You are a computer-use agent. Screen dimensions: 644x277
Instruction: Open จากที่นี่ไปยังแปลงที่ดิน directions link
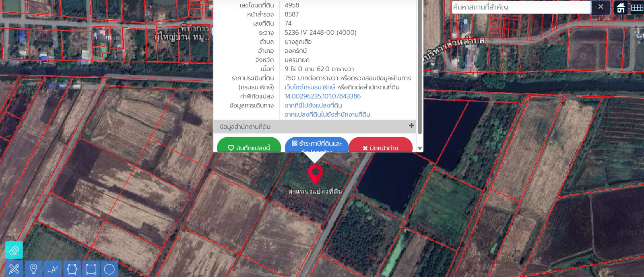313,105
